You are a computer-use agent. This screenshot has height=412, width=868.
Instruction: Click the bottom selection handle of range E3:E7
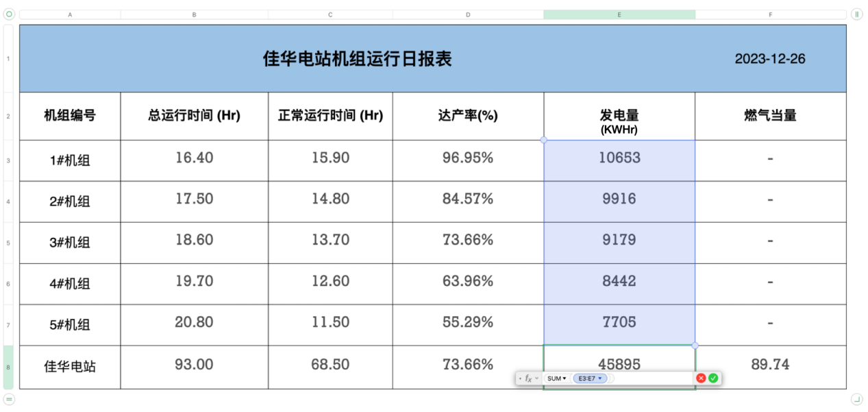coord(695,345)
